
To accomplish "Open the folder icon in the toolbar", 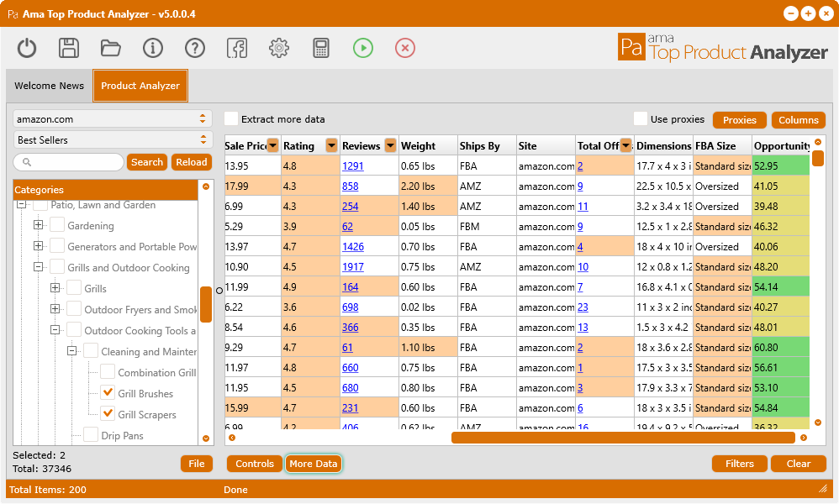I will click(111, 48).
